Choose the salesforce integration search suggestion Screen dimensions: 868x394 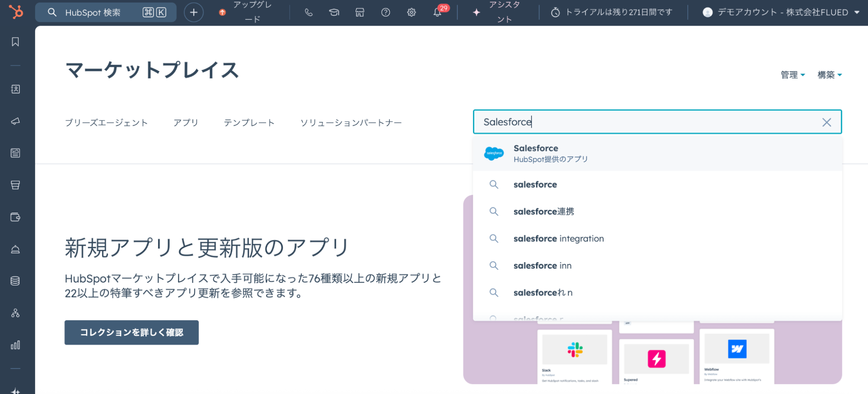pos(558,239)
